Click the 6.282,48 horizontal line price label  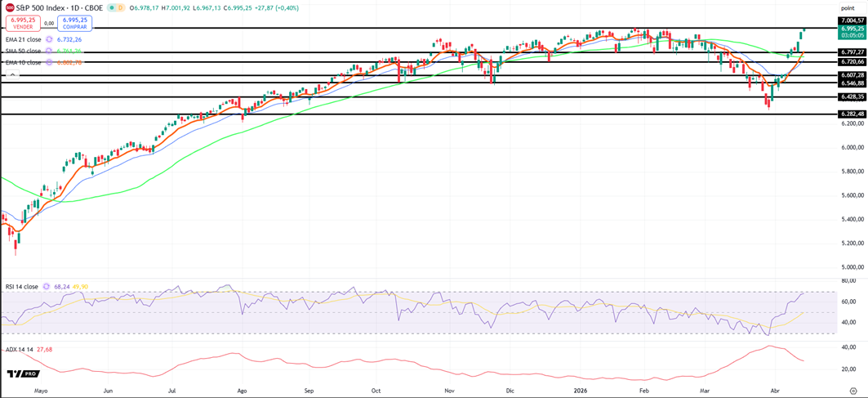click(852, 114)
